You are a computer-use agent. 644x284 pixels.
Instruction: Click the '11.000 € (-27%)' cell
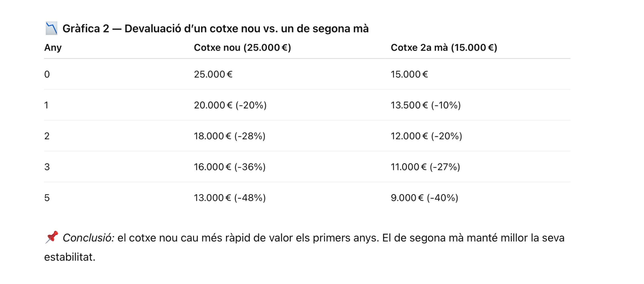(425, 167)
